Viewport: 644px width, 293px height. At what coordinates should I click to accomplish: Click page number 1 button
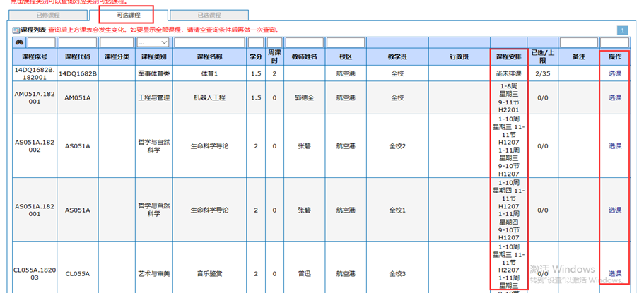pos(623,30)
